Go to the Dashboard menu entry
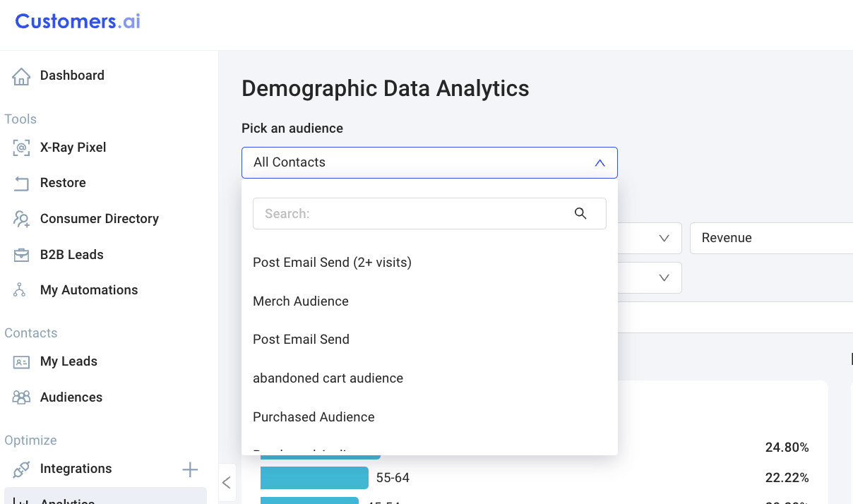The height and width of the screenshot is (504, 853). click(73, 75)
